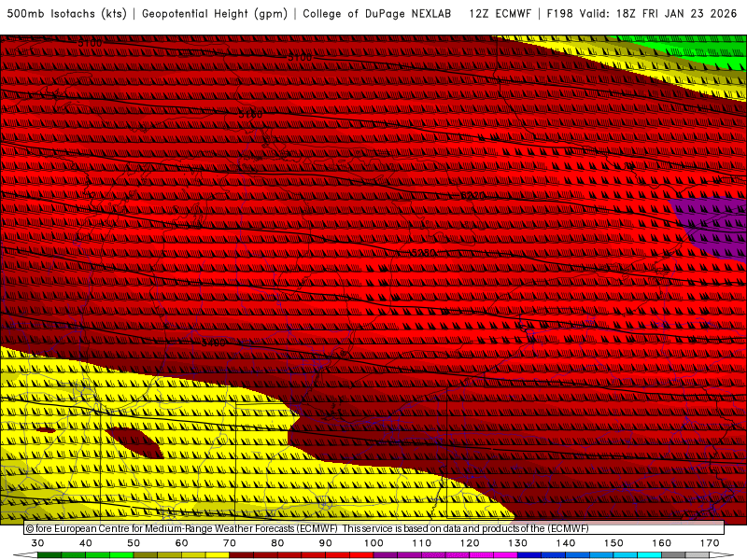
Task: Click the purple 100-105 kt legend swatch
Action: 386,555
